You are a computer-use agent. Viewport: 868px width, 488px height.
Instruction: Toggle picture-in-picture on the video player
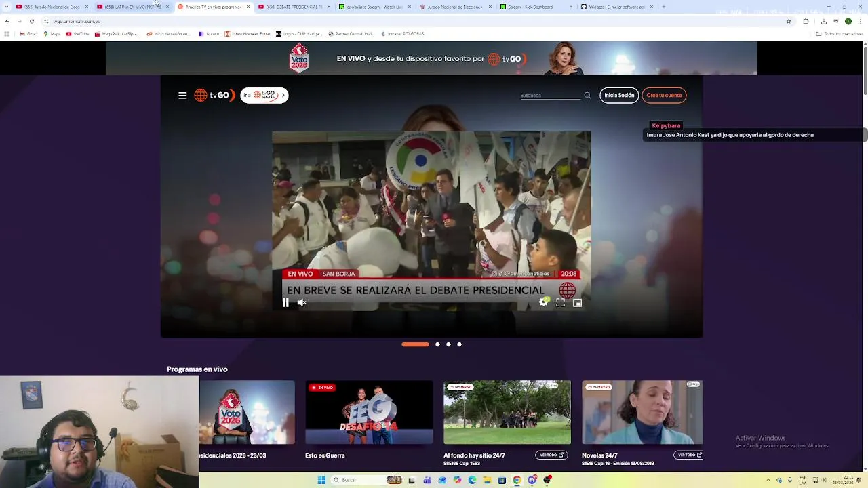pyautogui.click(x=577, y=303)
